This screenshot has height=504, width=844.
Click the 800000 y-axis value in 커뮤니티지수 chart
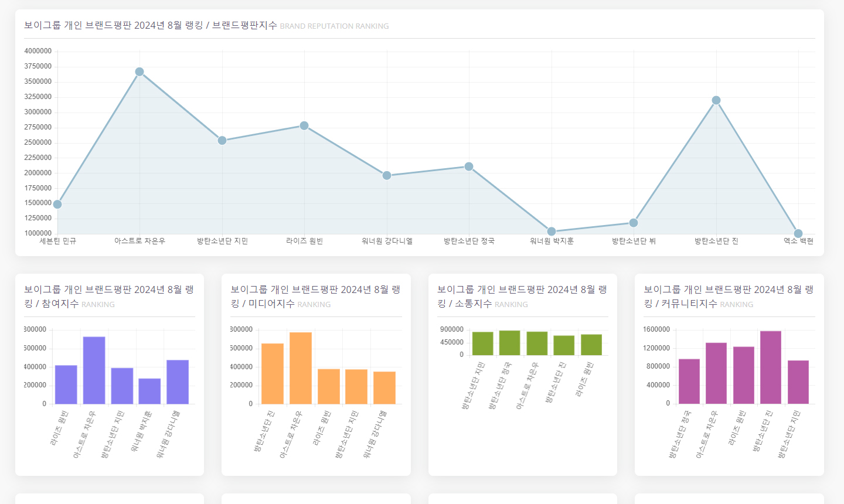[658, 366]
